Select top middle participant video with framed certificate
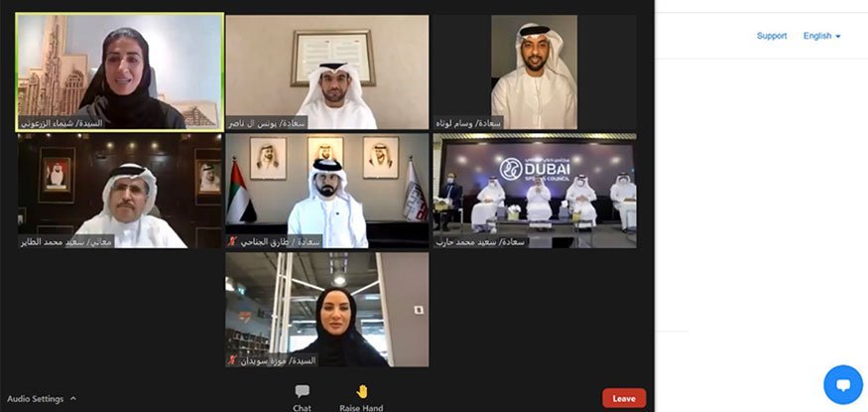Screen dimensions: 868x412 [327, 72]
